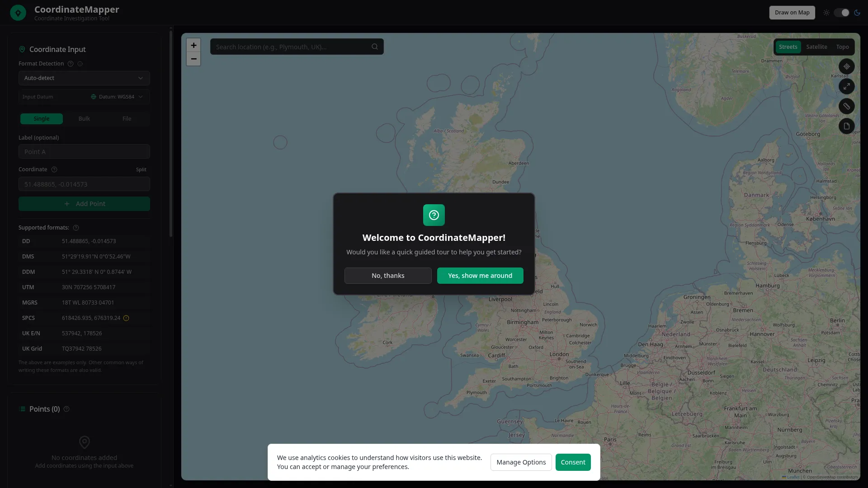Click the DMS example 51°29'19.91"N 0°0'52.46"W
Image resolution: width=868 pixels, height=488 pixels.
(96, 257)
